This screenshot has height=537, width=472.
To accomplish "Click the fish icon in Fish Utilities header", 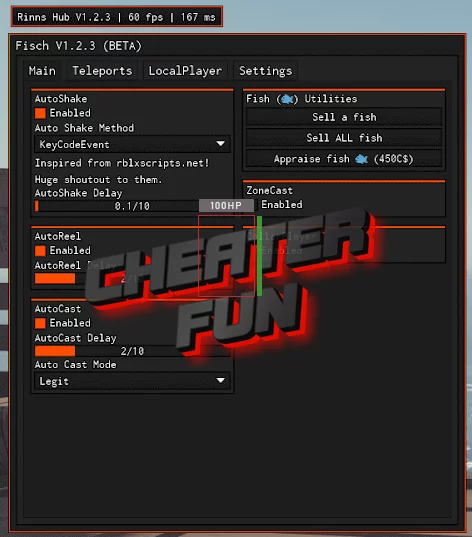I will click(287, 99).
